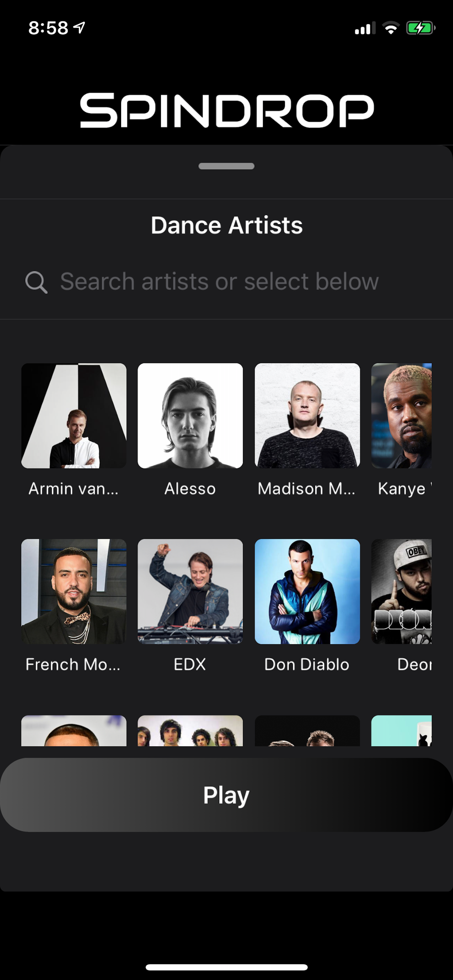453x980 pixels.
Task: Click the sheet drag handle bar
Action: 226,166
